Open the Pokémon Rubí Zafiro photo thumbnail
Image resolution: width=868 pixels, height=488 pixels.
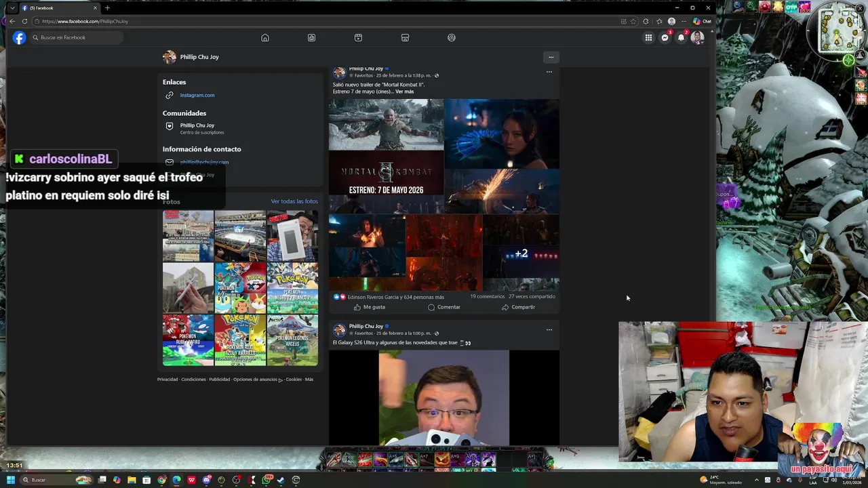pos(188,340)
